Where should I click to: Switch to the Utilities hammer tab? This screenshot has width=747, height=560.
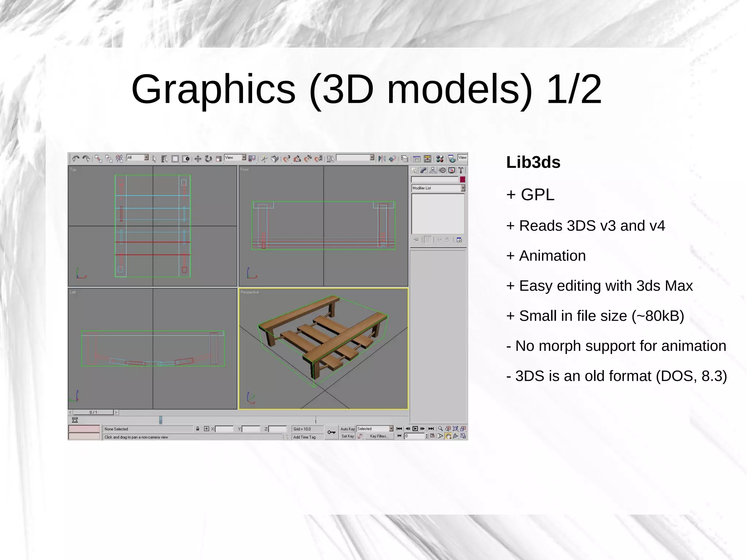pos(461,170)
